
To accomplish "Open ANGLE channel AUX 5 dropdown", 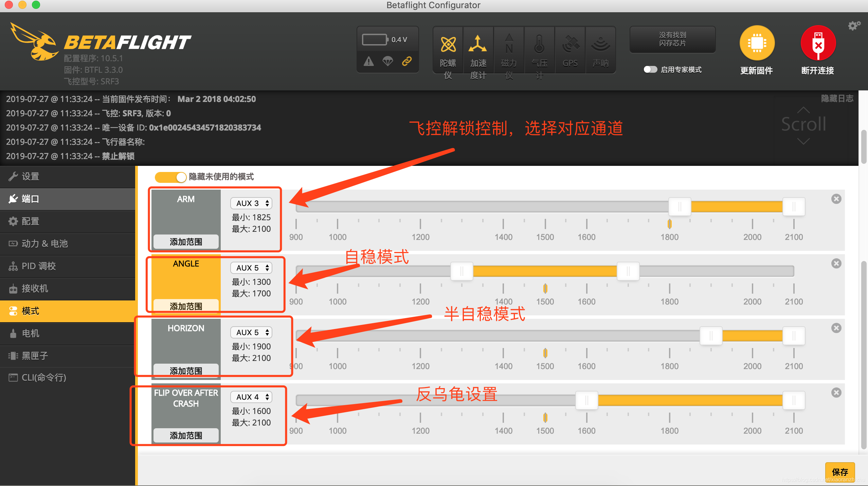I will (x=251, y=268).
